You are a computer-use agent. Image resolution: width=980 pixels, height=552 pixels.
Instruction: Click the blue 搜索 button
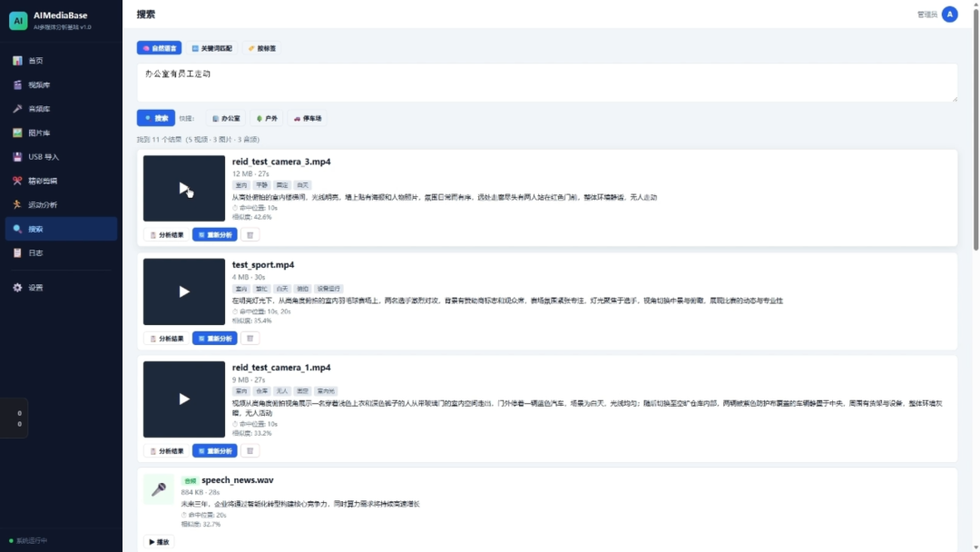pyautogui.click(x=156, y=118)
